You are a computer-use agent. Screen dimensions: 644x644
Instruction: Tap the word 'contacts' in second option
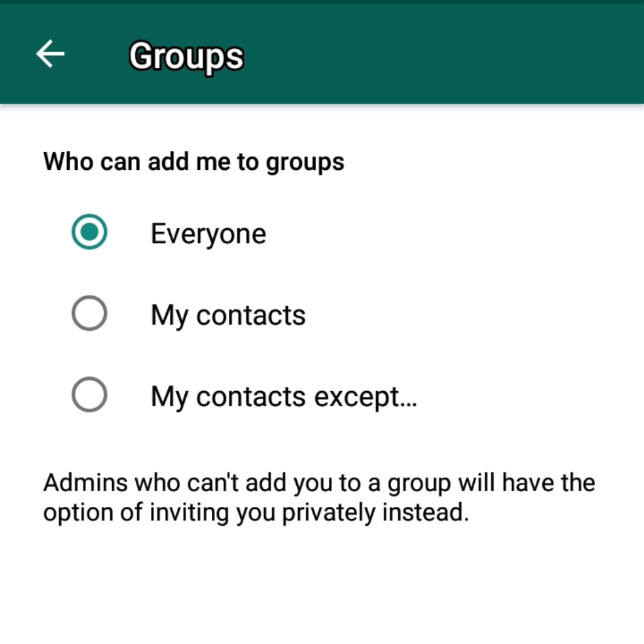pos(250,316)
